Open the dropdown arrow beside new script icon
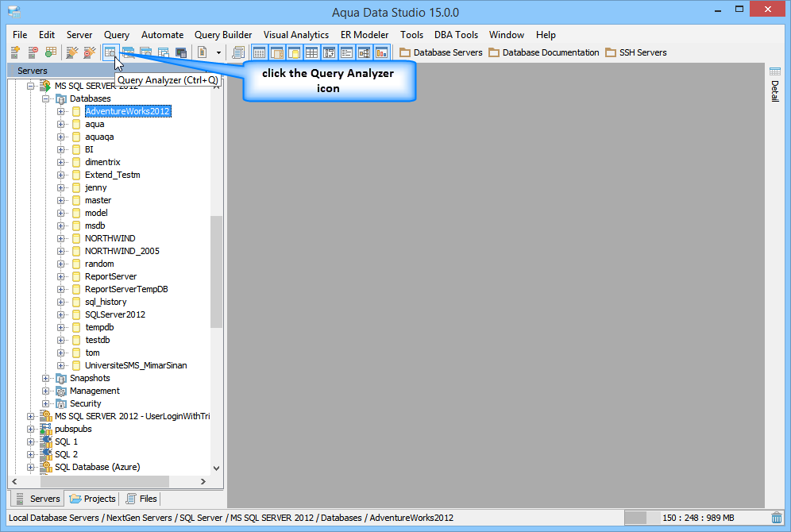This screenshot has width=791, height=532. [x=218, y=52]
